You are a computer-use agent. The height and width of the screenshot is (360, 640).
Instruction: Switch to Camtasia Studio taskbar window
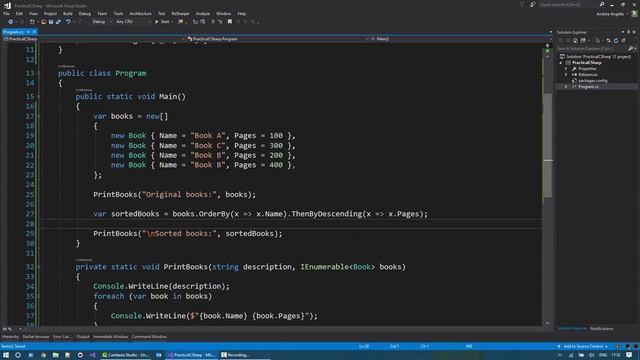[126, 355]
